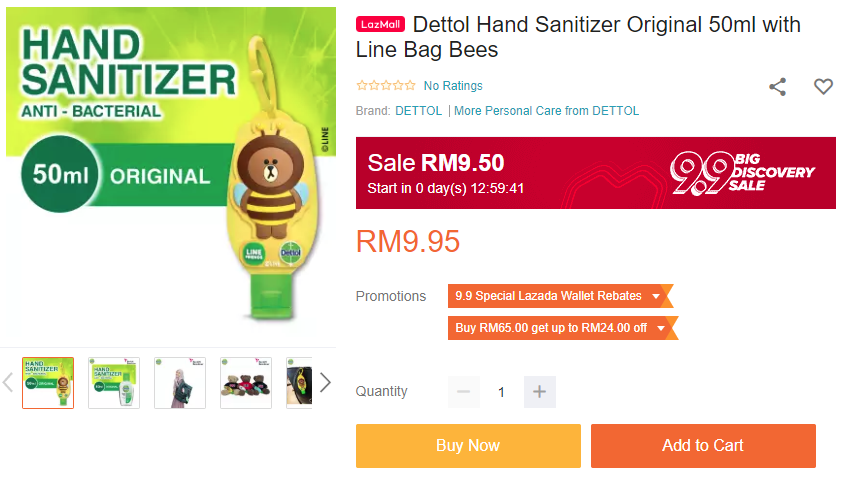Viewport: 849px width, 477px height.
Task: Show next thumbnails with right arrow
Action: pyautogui.click(x=325, y=382)
